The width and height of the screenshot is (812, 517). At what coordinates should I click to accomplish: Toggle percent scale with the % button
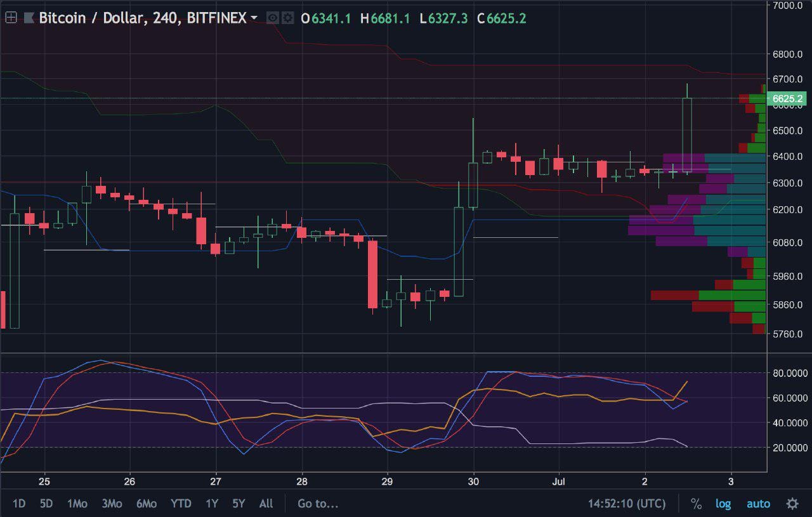(696, 504)
